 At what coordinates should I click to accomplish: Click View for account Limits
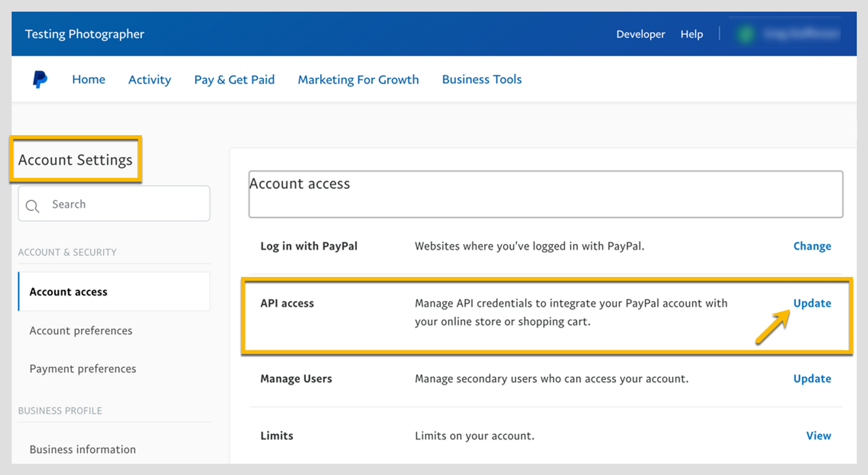click(819, 435)
